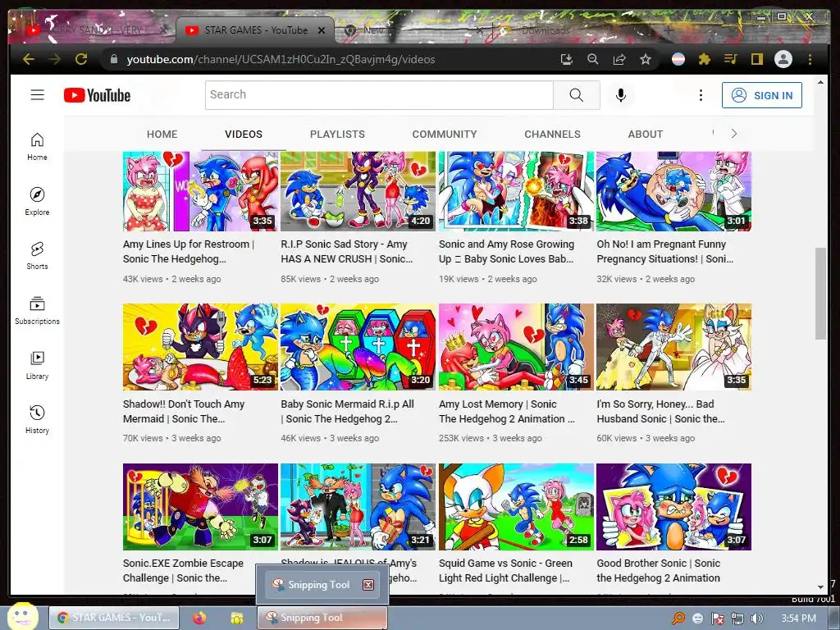Click into the YouTube Search field
Image resolution: width=840 pixels, height=630 pixels.
[x=379, y=95]
